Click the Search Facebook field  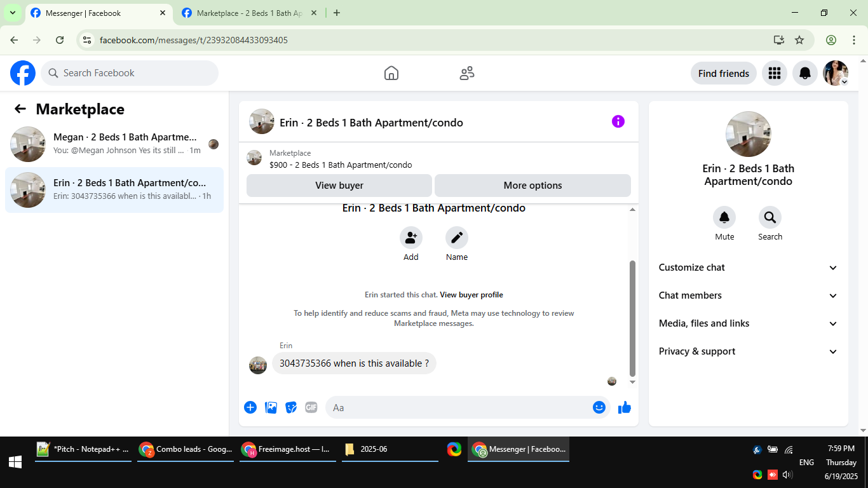click(x=130, y=73)
